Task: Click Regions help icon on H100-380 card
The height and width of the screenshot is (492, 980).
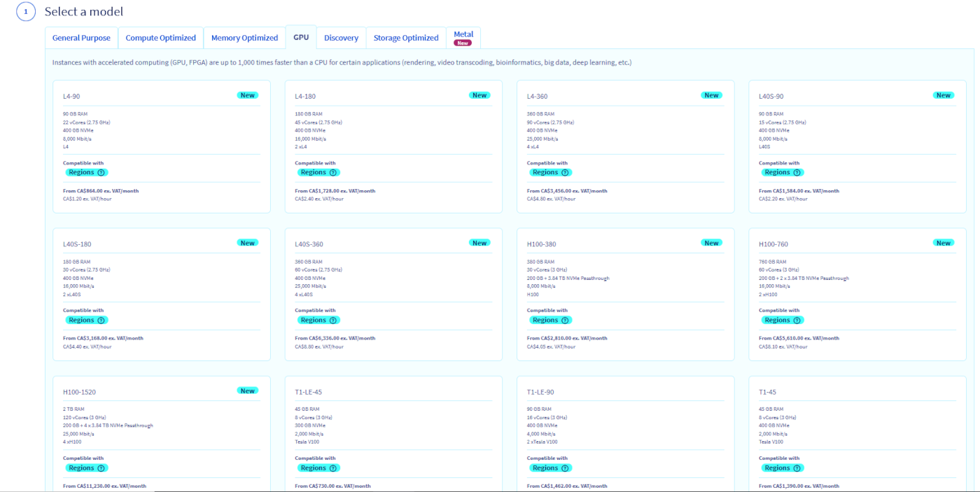Action: (565, 320)
